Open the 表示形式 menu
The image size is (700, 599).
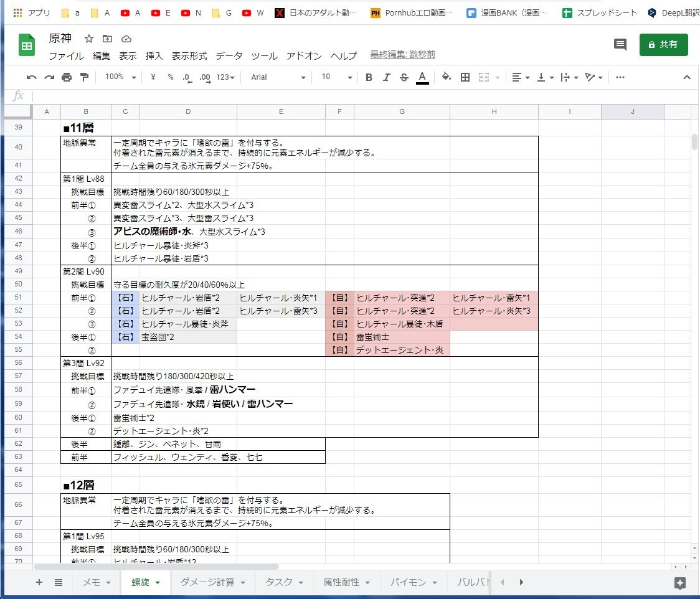pyautogui.click(x=189, y=56)
